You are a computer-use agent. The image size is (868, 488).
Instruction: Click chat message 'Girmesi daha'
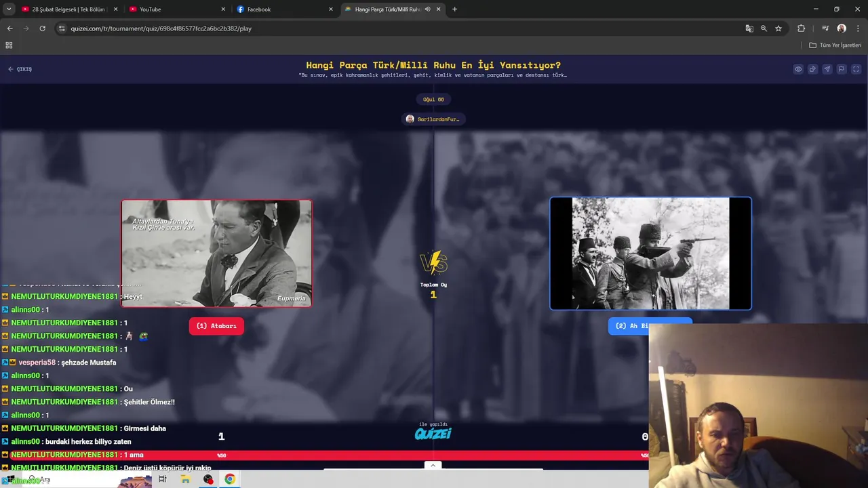pyautogui.click(x=145, y=428)
